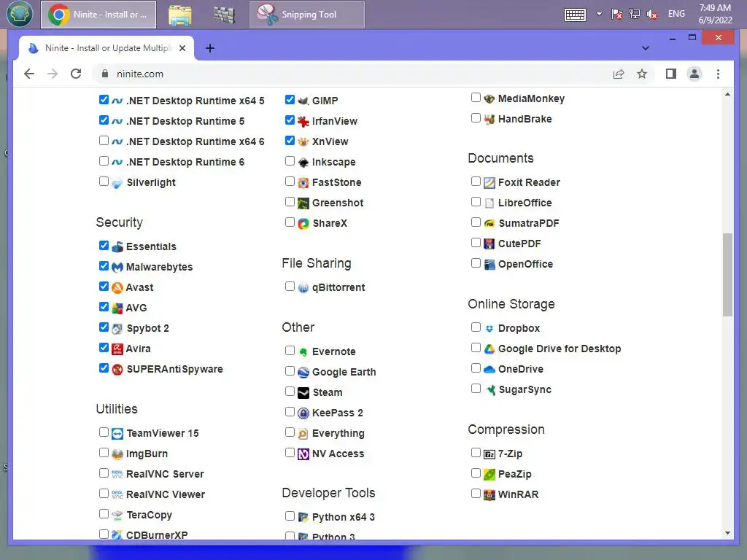Click the Avira red icon
The image size is (747, 560).
click(117, 349)
